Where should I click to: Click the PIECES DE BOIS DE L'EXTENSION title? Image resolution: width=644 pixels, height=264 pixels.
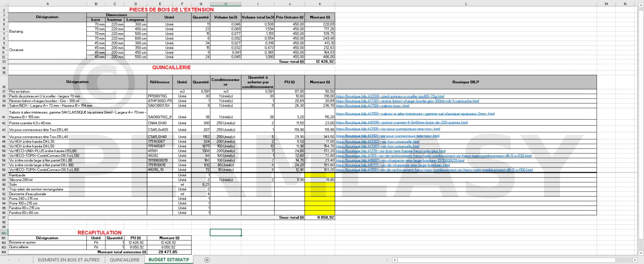click(172, 10)
